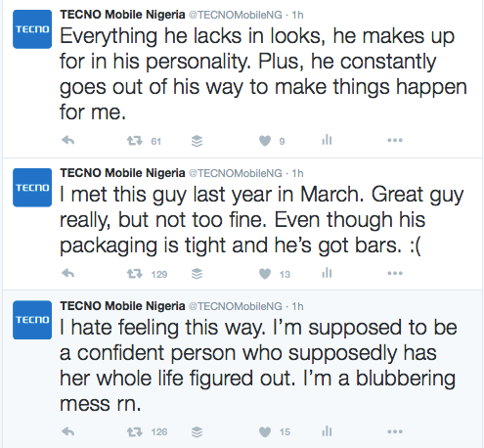Open more options for first tweet
The width and height of the screenshot is (484, 448).
395,140
